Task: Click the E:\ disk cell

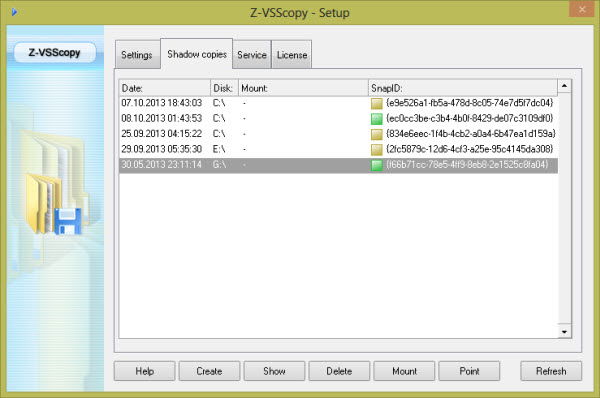Action: point(219,149)
